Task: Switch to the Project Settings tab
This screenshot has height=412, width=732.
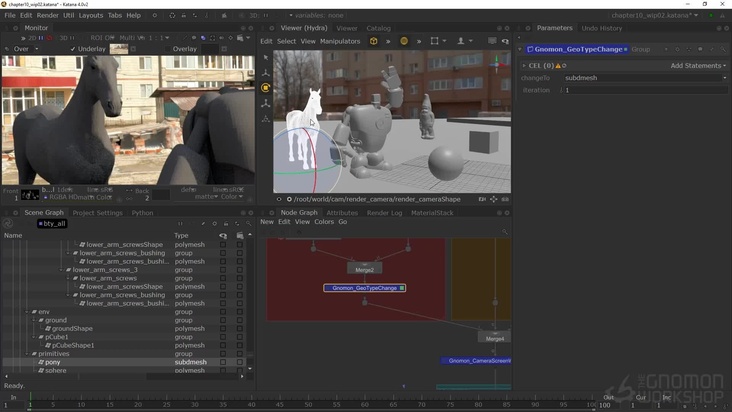Action: pyautogui.click(x=97, y=212)
